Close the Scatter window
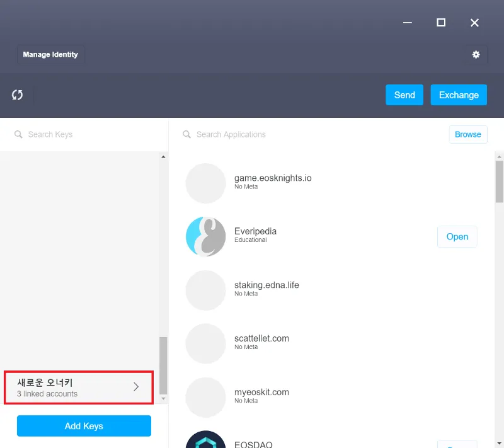504x448 pixels. click(474, 23)
